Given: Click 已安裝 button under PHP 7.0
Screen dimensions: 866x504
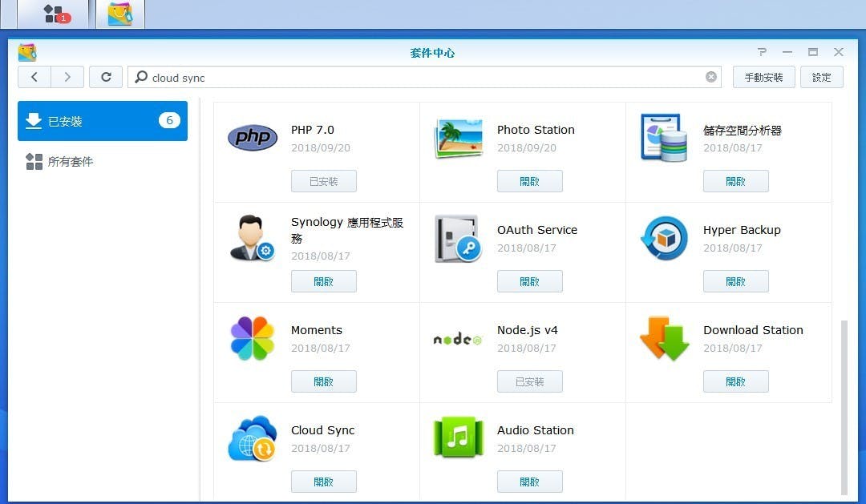Looking at the screenshot, I should [x=324, y=181].
